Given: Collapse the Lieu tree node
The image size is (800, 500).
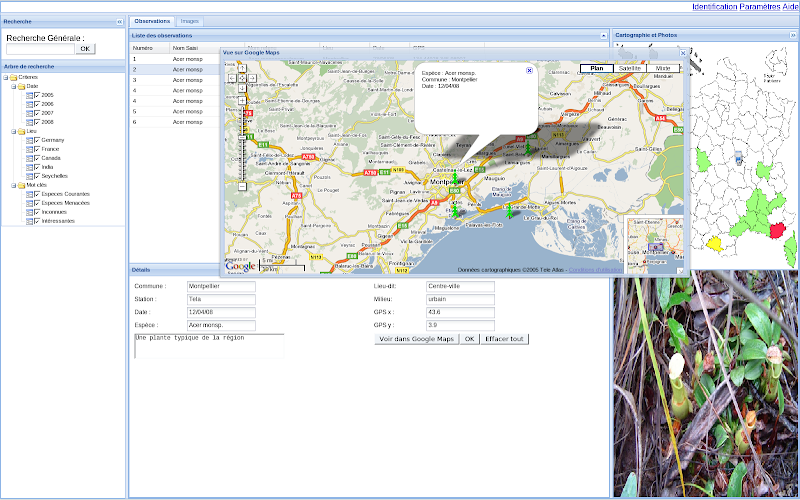Looking at the screenshot, I should [x=14, y=131].
